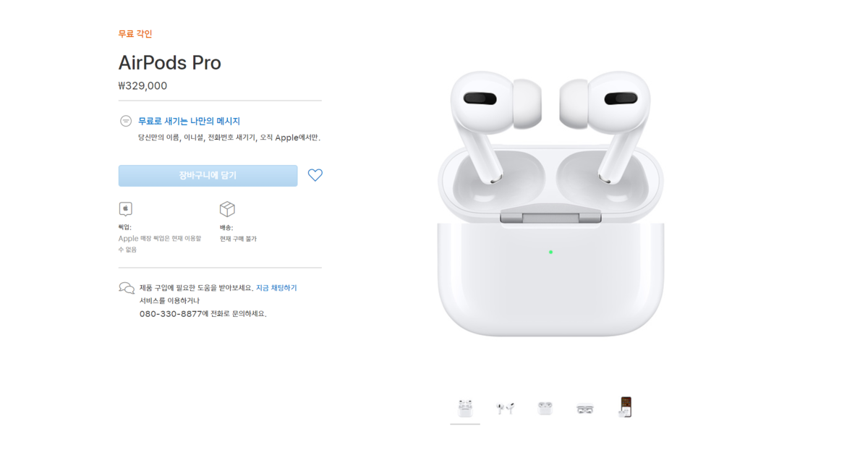Select the Apple Store pickup icon
The width and height of the screenshot is (868, 466).
(x=126, y=209)
